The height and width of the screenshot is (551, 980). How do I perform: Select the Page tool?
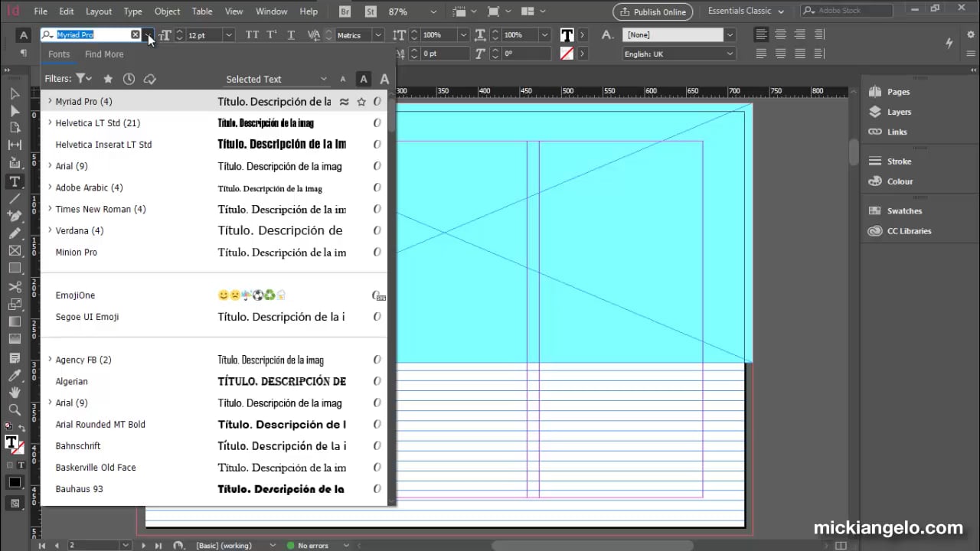(x=15, y=128)
